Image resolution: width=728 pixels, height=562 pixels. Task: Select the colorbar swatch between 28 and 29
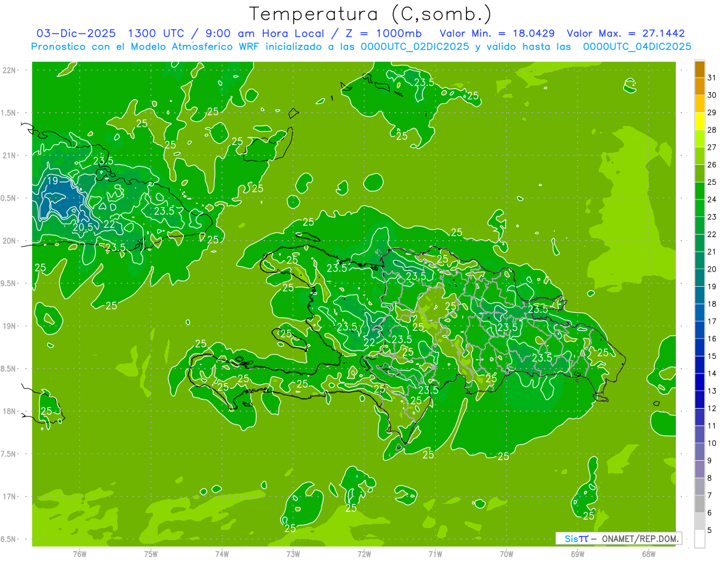[x=699, y=121]
